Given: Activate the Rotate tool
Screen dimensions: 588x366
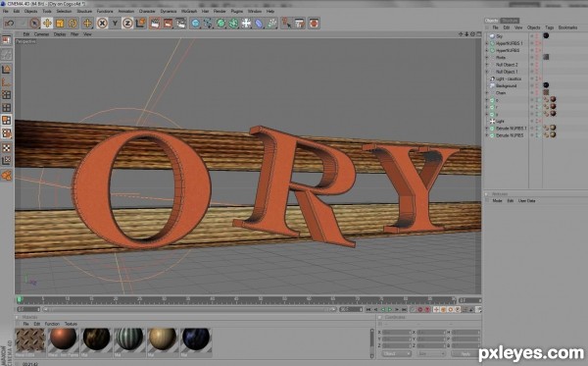Looking at the screenshot, I should point(73,24).
